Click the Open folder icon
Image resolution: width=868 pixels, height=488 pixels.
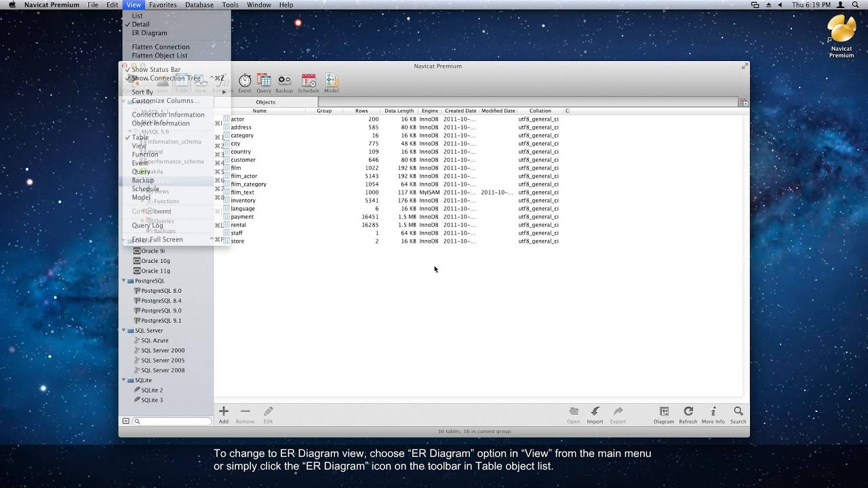[x=574, y=411]
